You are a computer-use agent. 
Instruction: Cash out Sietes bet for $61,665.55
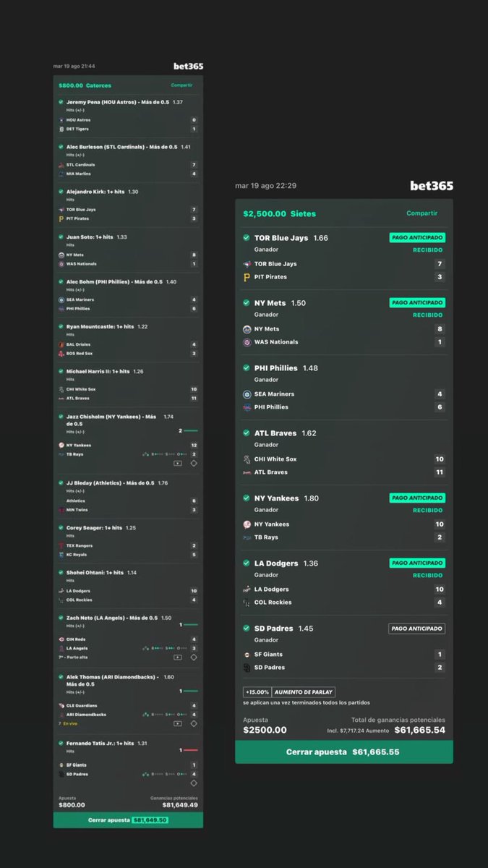tap(344, 752)
